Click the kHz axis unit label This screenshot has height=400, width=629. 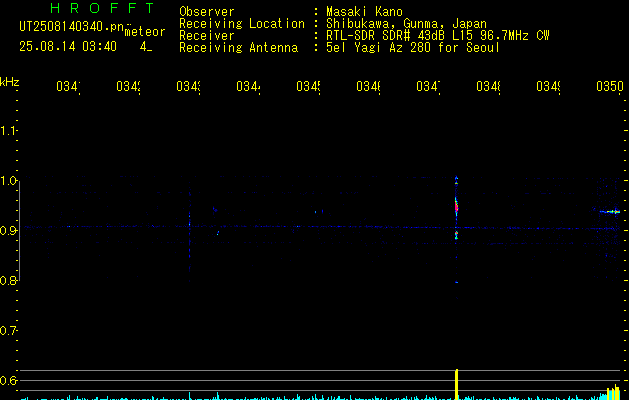(x=10, y=81)
